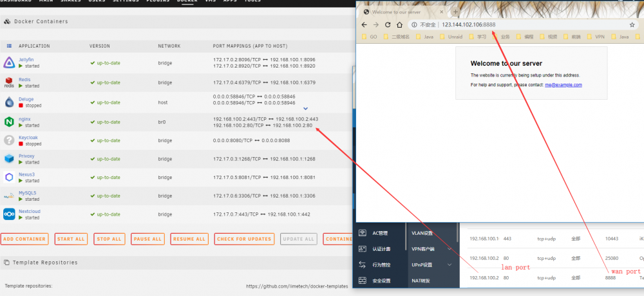Click the 25080 WAN port cell
This screenshot has width=644, height=296.
(612, 258)
